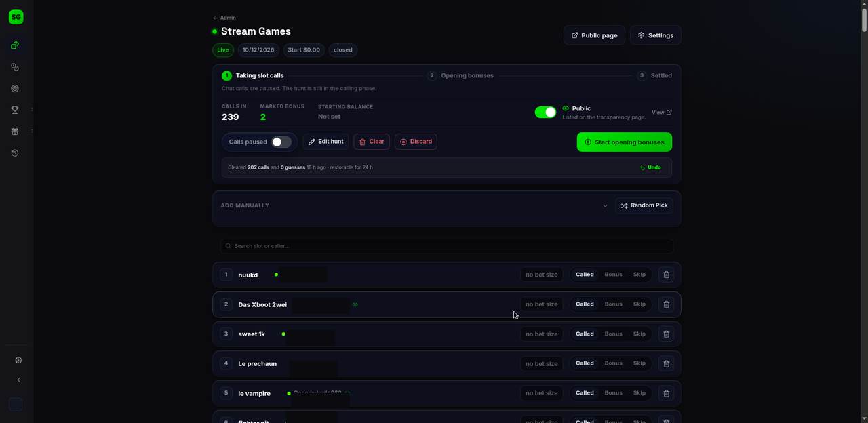Open the Public page
This screenshot has width=868, height=423.
click(594, 35)
